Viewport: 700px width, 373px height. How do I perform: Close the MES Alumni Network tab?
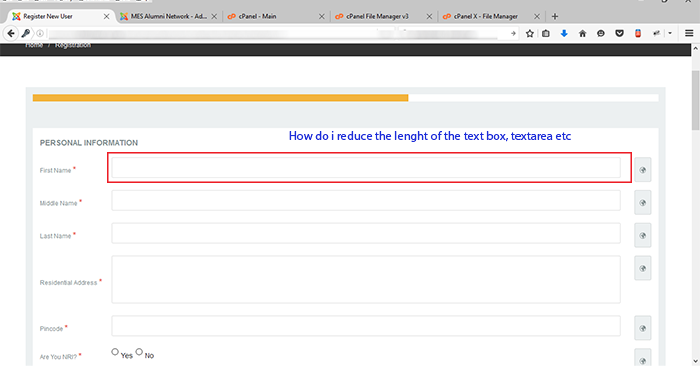(x=214, y=17)
